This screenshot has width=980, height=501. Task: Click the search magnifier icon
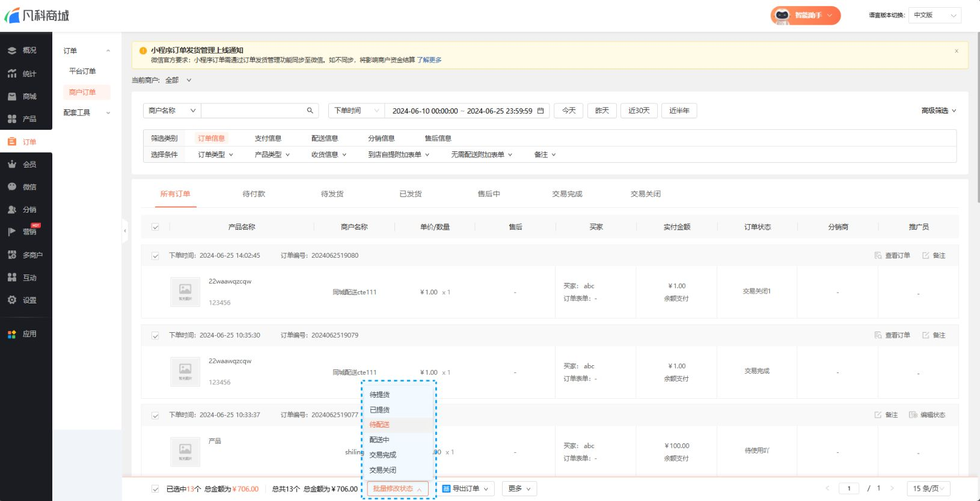point(310,111)
